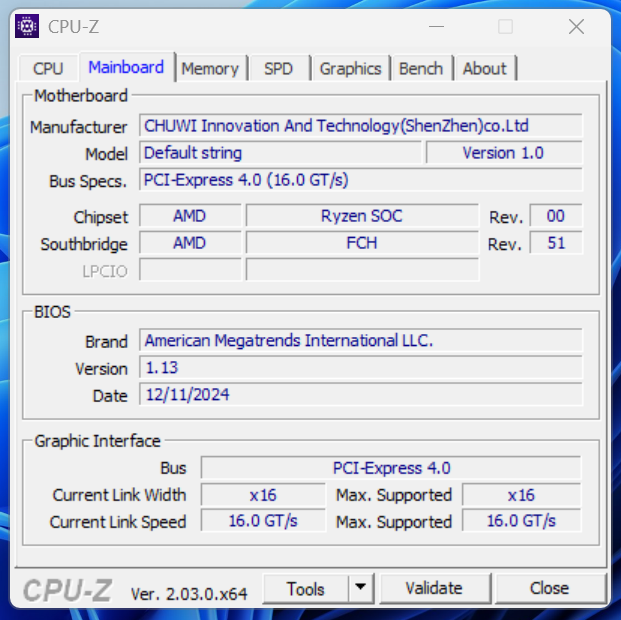The height and width of the screenshot is (620, 621).
Task: Click the 'Bus Specs.' label
Action: [x=88, y=181]
